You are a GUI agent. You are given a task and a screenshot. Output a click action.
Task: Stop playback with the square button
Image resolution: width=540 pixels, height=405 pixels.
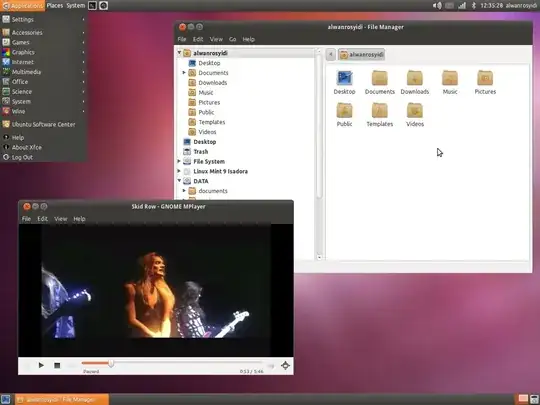pos(57,365)
